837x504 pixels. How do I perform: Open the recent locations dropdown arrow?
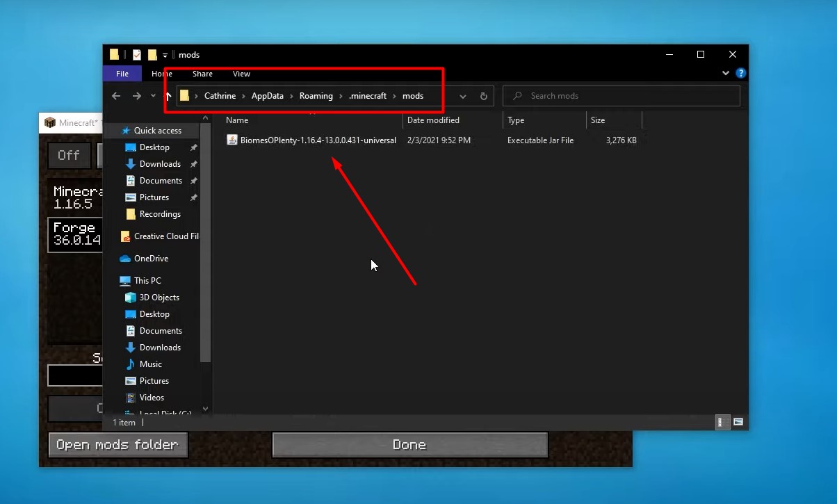(153, 96)
